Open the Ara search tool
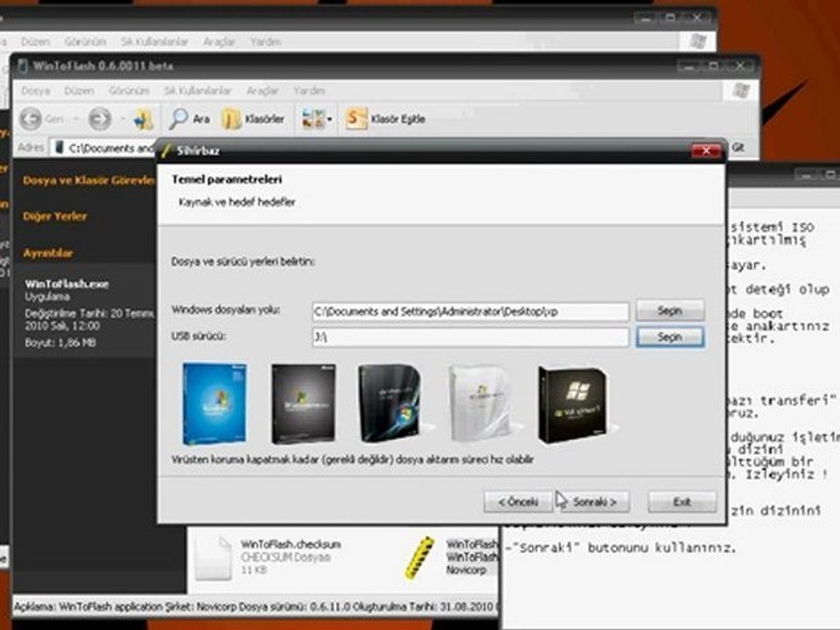The height and width of the screenshot is (630, 840). pyautogui.click(x=189, y=119)
